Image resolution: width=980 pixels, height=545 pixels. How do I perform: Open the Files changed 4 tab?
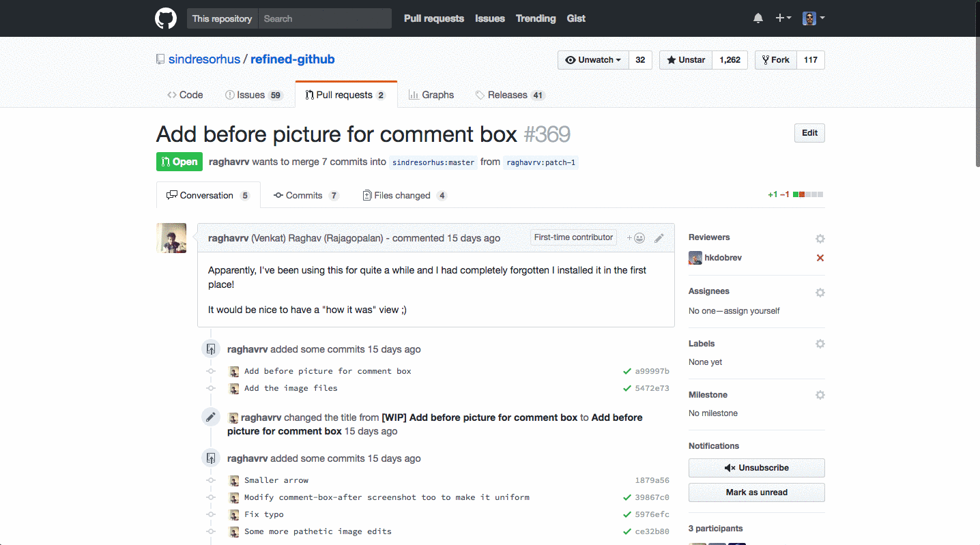coord(405,195)
